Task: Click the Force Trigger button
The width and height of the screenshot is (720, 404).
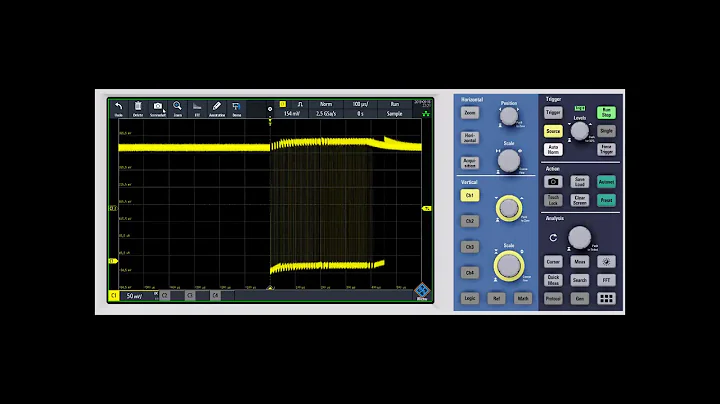Action: click(606, 150)
